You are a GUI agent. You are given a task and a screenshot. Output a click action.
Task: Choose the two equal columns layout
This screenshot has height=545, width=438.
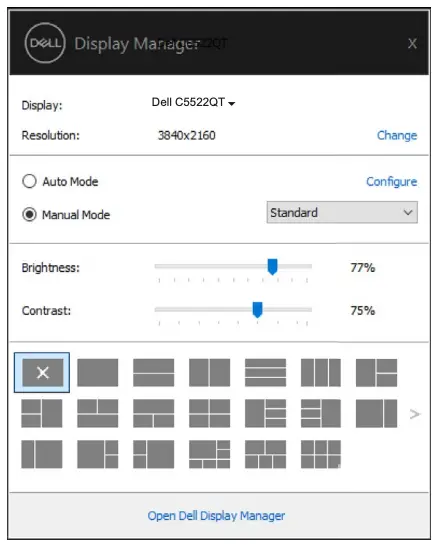click(x=209, y=373)
